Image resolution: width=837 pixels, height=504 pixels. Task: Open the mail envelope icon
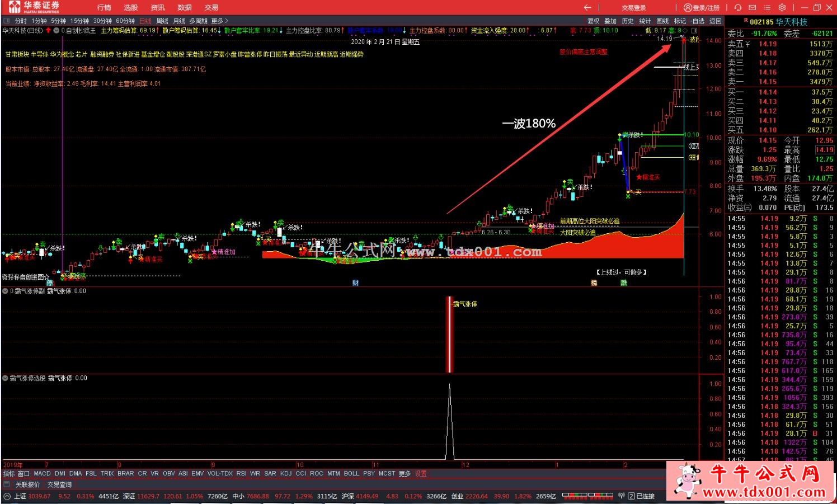[753, 8]
